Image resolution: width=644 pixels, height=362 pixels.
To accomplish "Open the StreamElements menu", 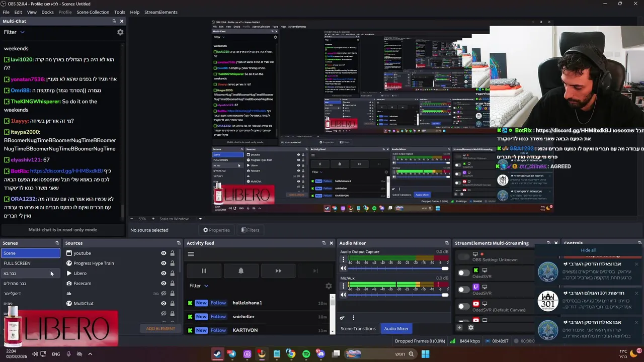I will pos(161,12).
